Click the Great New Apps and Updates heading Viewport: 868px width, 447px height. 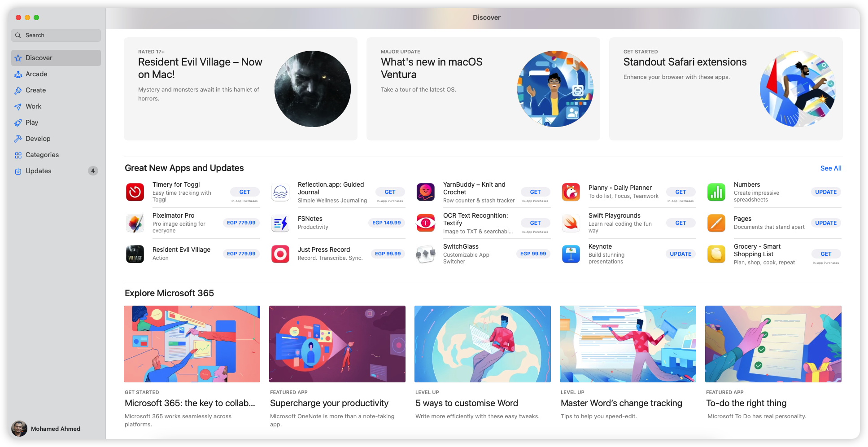click(184, 168)
